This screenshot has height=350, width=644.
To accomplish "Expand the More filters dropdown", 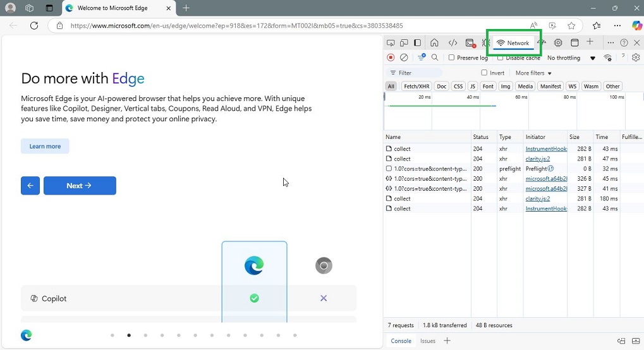I will click(533, 73).
